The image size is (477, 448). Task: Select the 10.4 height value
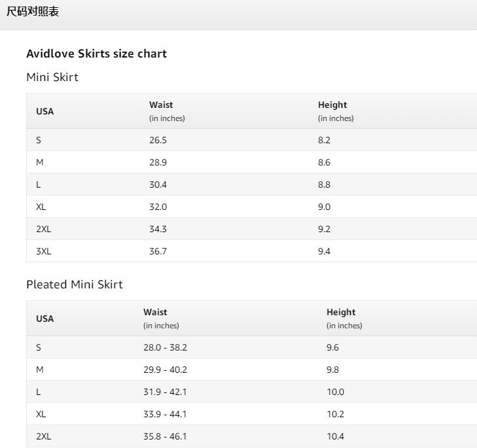click(x=335, y=436)
